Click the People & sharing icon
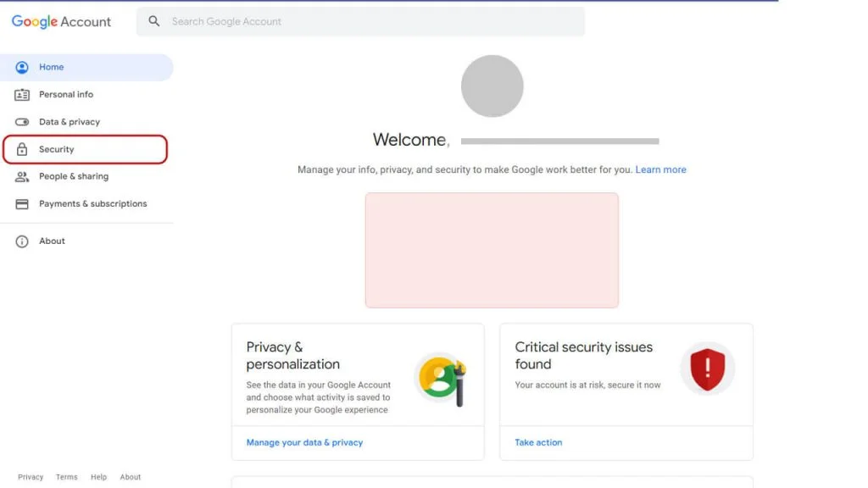868x488 pixels. [21, 176]
